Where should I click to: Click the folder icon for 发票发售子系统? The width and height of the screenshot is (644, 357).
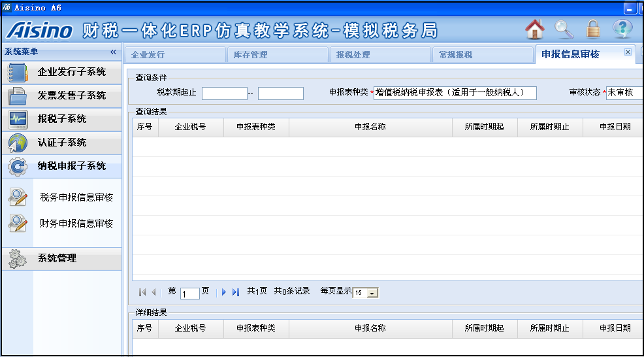18,96
